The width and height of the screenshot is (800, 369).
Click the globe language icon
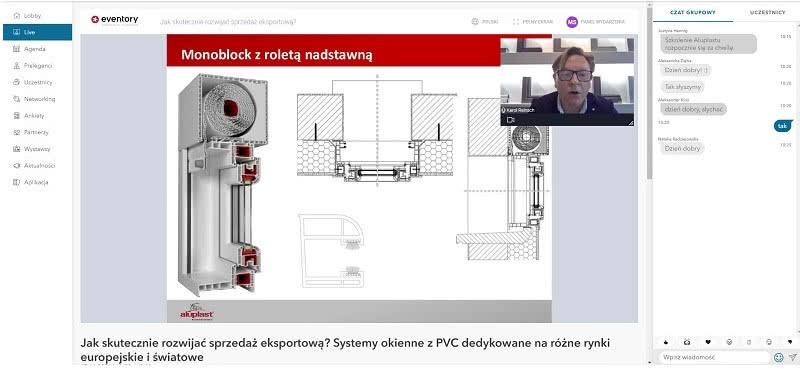click(475, 22)
